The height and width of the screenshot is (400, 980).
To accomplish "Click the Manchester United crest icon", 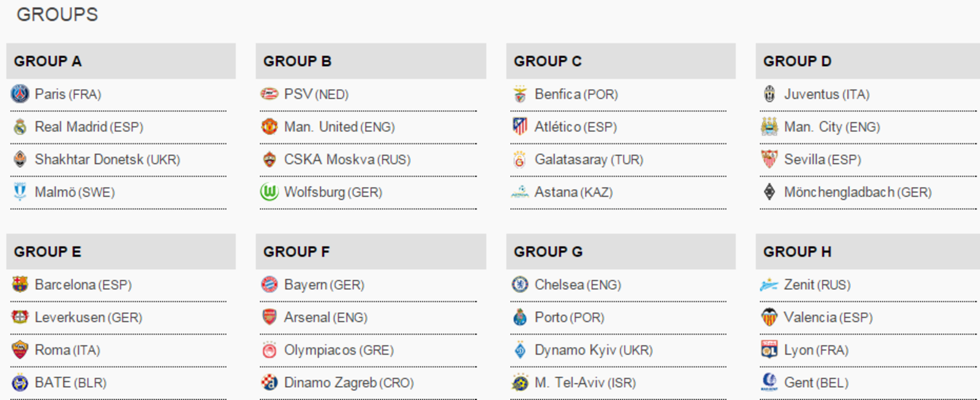I will point(269,127).
